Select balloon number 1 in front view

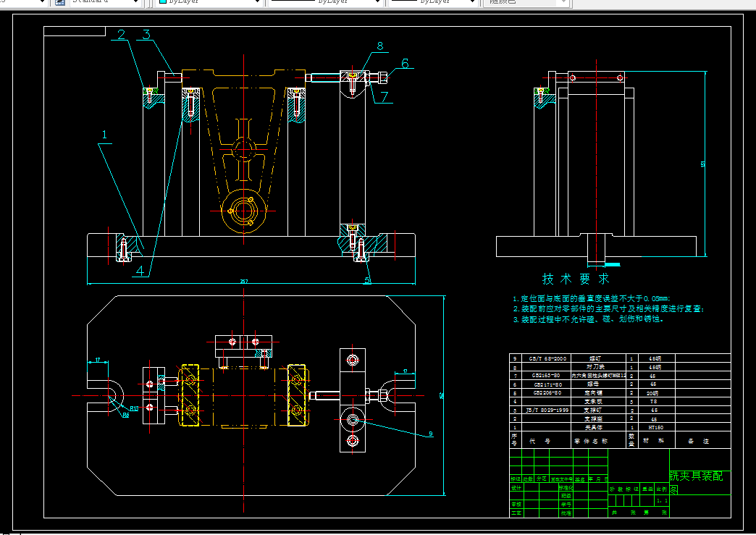[x=105, y=135]
